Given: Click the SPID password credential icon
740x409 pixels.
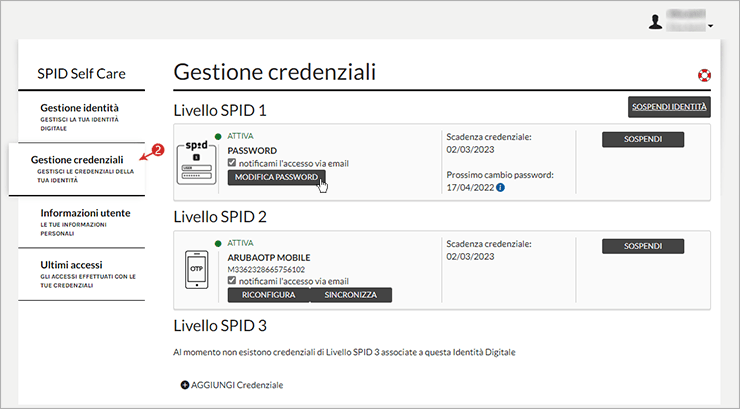Looking at the screenshot, I should (197, 162).
